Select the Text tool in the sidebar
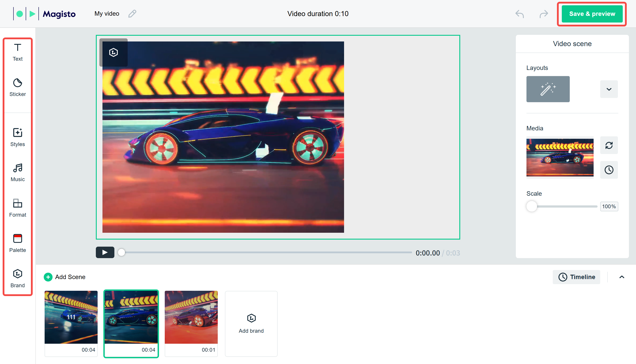 tap(17, 52)
